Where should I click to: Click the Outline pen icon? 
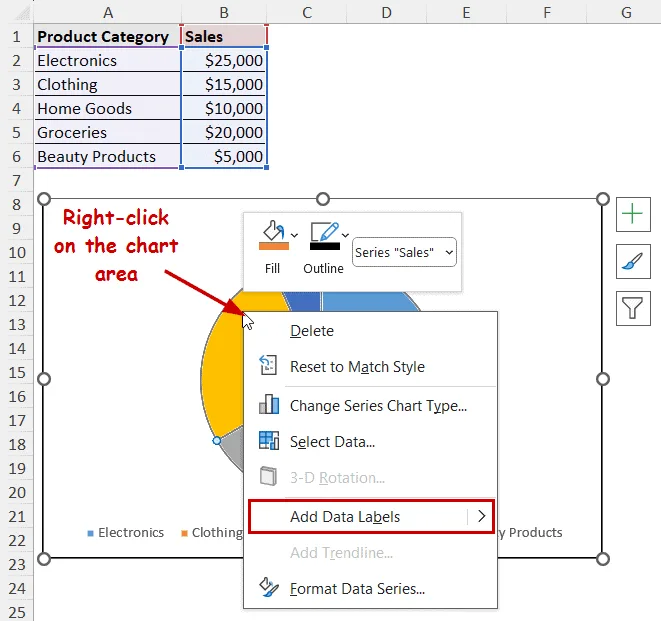tap(324, 231)
